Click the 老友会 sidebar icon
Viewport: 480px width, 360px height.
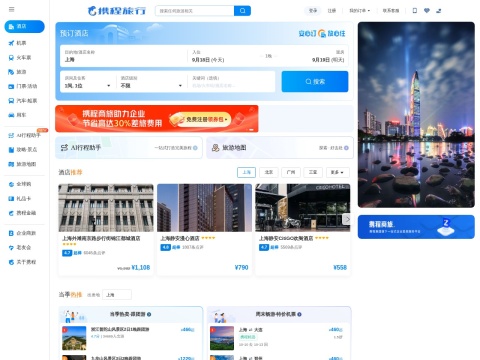[x=11, y=248]
